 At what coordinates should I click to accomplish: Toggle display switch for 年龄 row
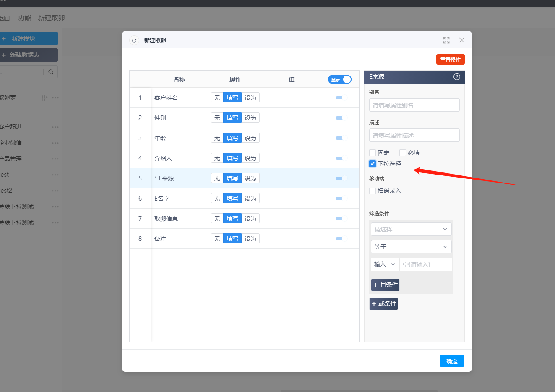tap(341, 138)
